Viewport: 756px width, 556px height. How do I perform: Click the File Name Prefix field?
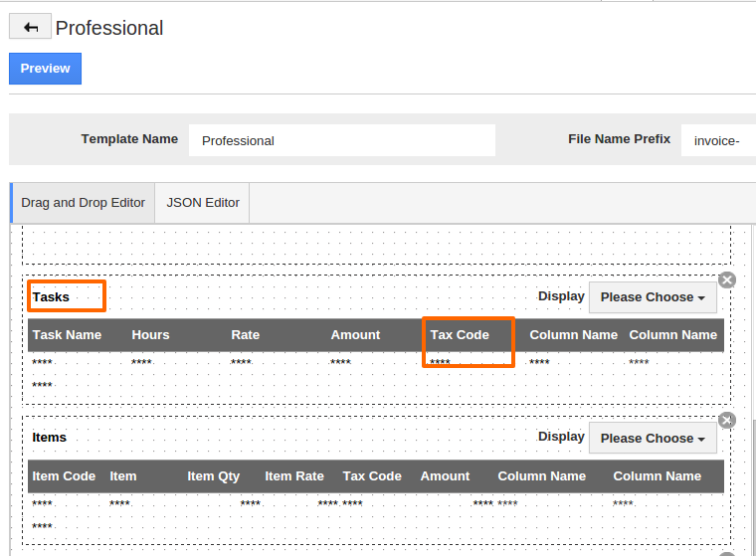coord(718,140)
